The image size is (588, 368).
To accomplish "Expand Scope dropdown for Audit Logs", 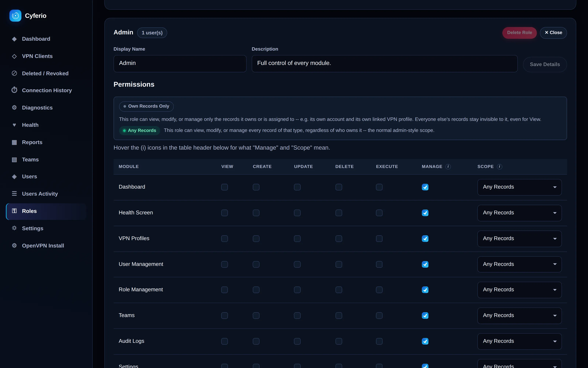I will coord(519,342).
